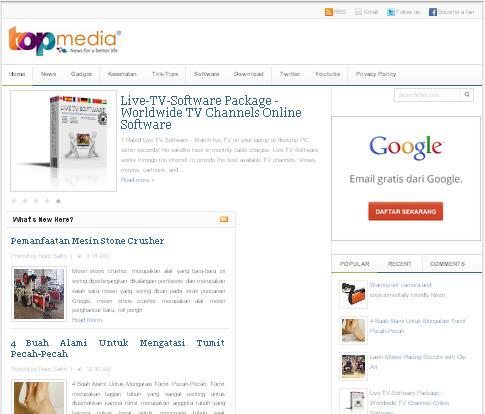
Task: Click the RSS text link in the top bar
Action: coord(340,12)
